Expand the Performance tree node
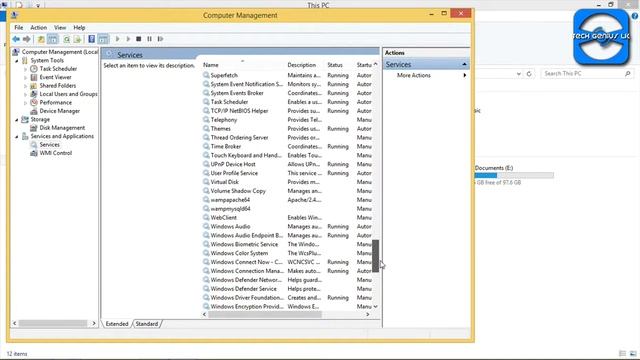 (25, 103)
